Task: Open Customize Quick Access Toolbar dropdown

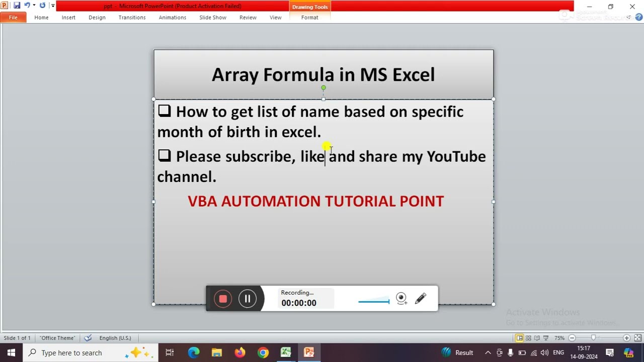Action: (52, 6)
